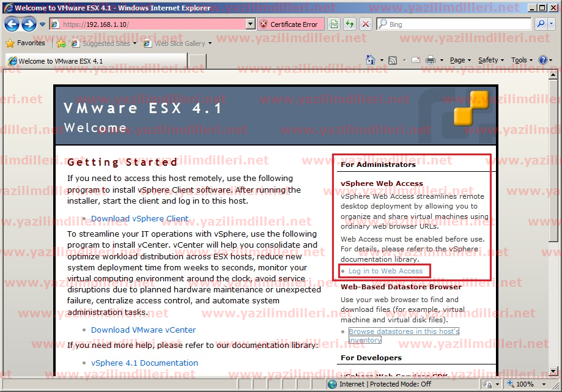Expand Home button dropdown arrow
The height and width of the screenshot is (392, 562).
(382, 60)
